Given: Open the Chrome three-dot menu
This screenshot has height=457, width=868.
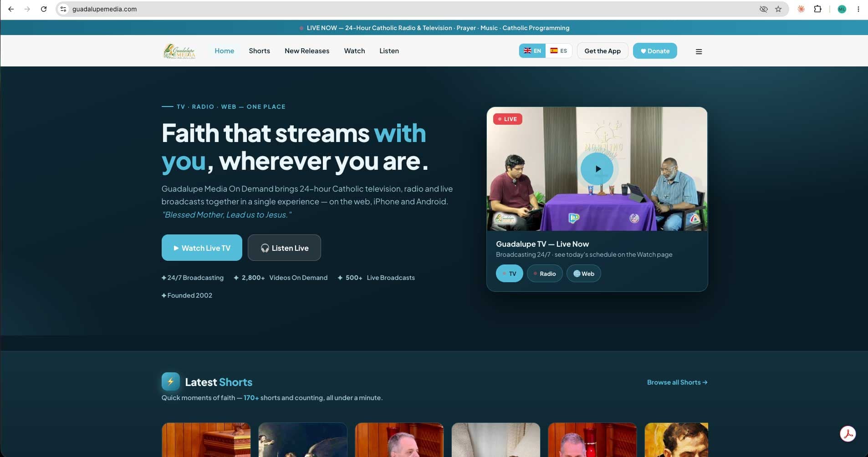Looking at the screenshot, I should pos(858,9).
